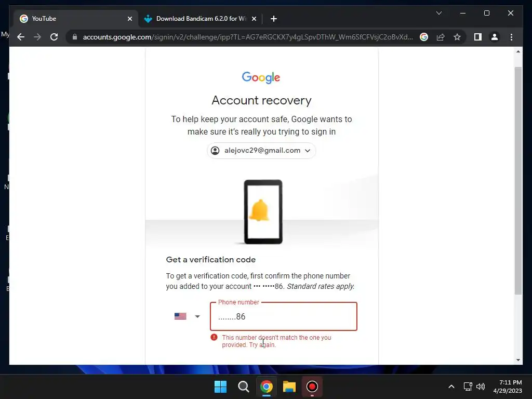This screenshot has width=532, height=399.
Task: Open the tab search chevron
Action: (x=438, y=13)
